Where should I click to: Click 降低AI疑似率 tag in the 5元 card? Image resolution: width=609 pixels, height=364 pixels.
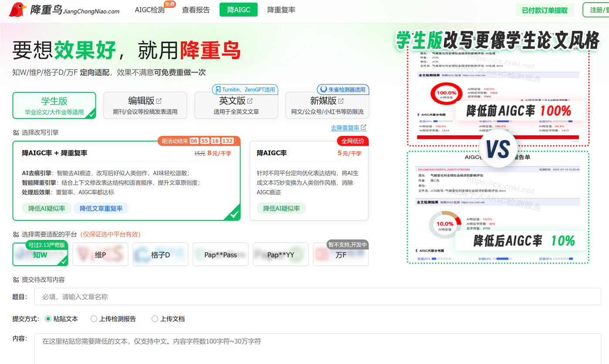pos(281,209)
